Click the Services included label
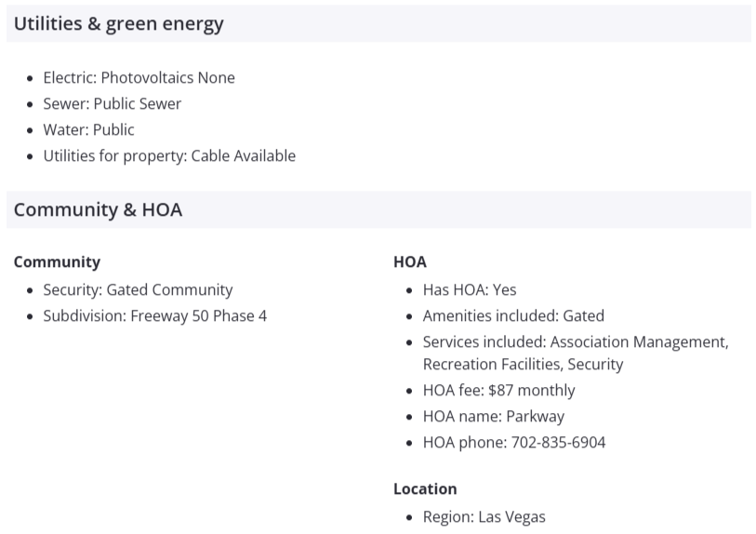Screen dimensions: 756x534 point(484,342)
